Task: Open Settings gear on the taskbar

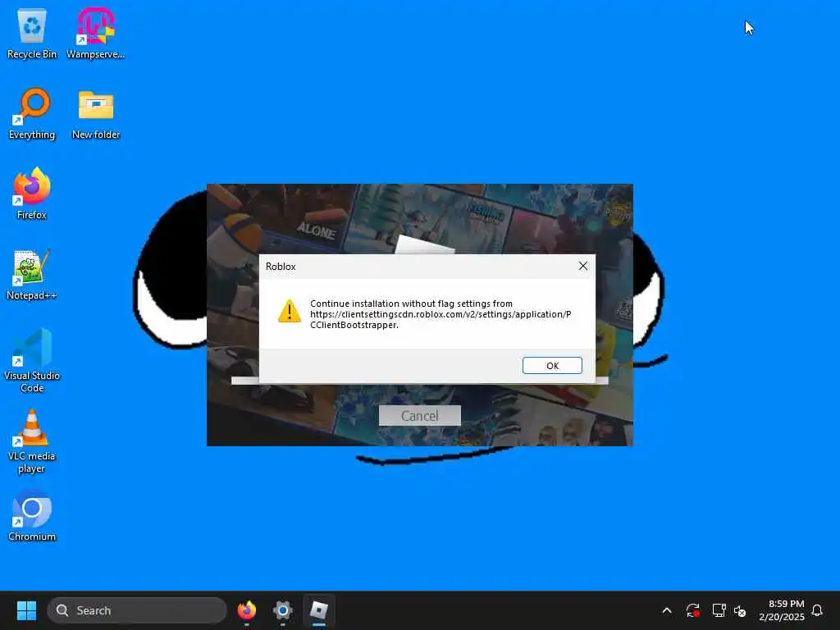Action: 283,610
